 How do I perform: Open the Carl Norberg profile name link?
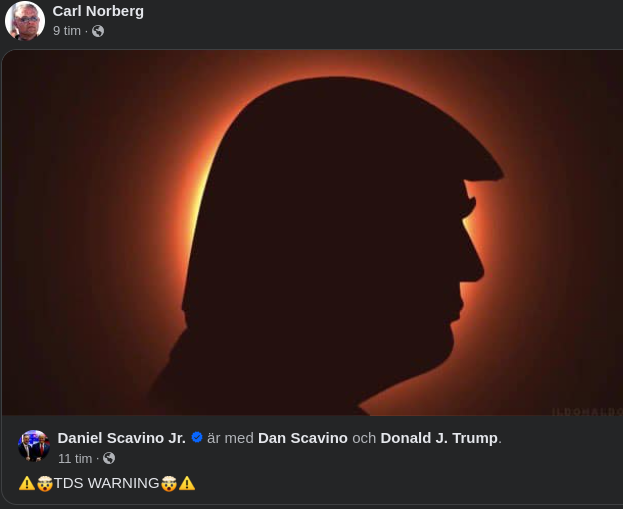pos(98,11)
